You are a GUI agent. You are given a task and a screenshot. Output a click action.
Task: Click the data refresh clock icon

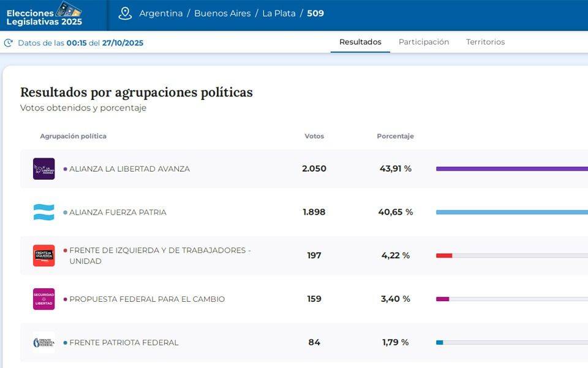pos(8,43)
